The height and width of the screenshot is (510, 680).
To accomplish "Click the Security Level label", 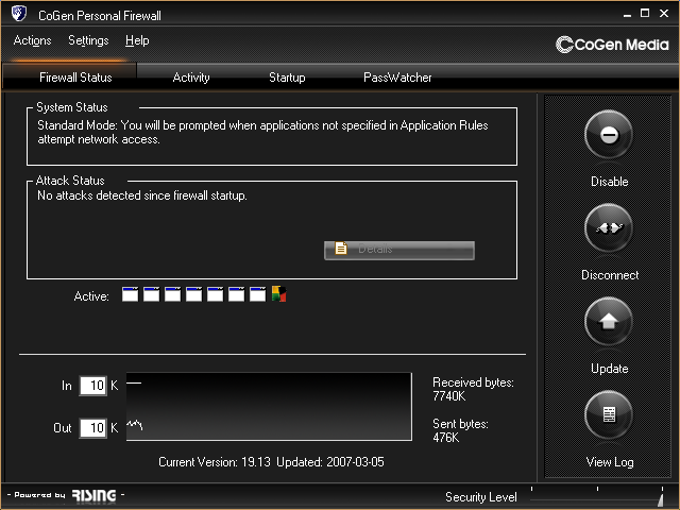I will click(481, 497).
